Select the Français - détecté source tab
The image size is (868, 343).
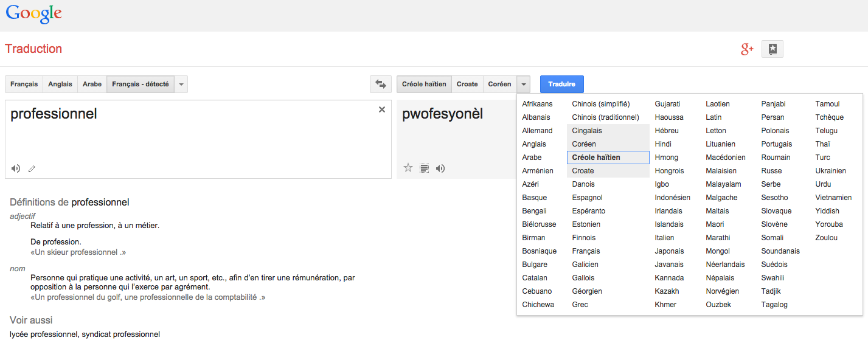tap(141, 85)
